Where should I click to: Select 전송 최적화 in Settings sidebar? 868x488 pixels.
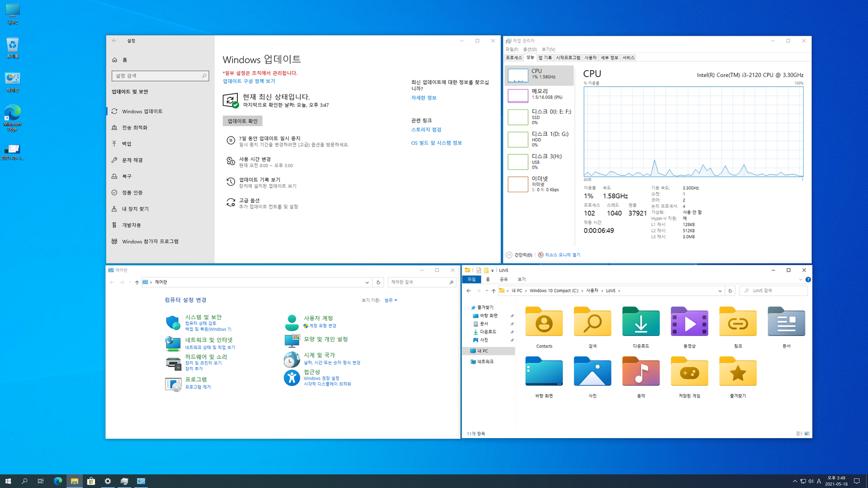(x=160, y=128)
